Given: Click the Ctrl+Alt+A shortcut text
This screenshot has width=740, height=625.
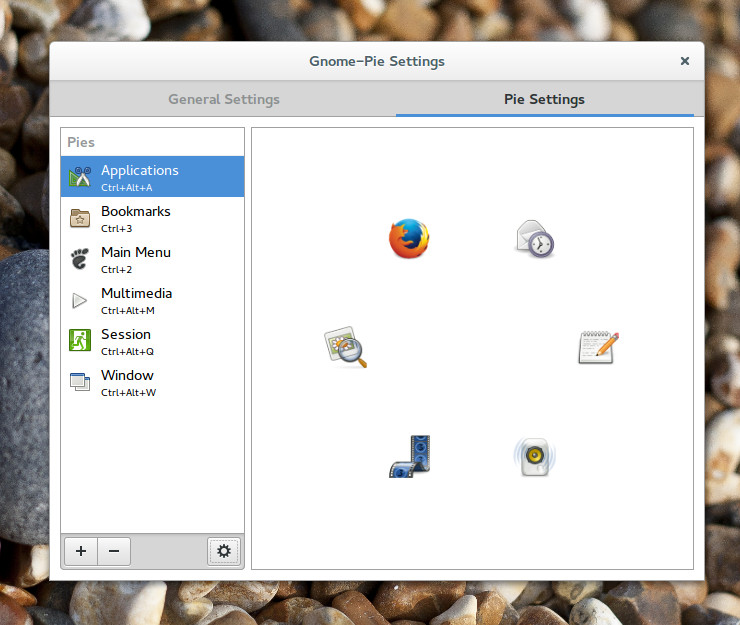Looking at the screenshot, I should (126, 187).
